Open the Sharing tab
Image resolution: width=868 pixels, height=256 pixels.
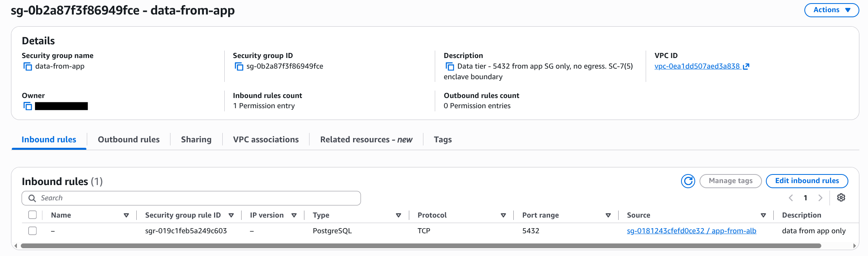[196, 140]
